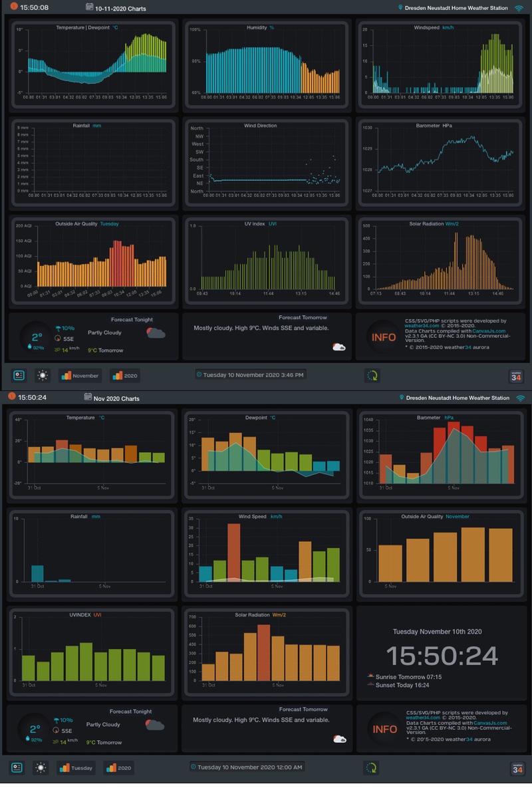
Task: Open the daily Rainfall mm chart
Action: tap(93, 163)
